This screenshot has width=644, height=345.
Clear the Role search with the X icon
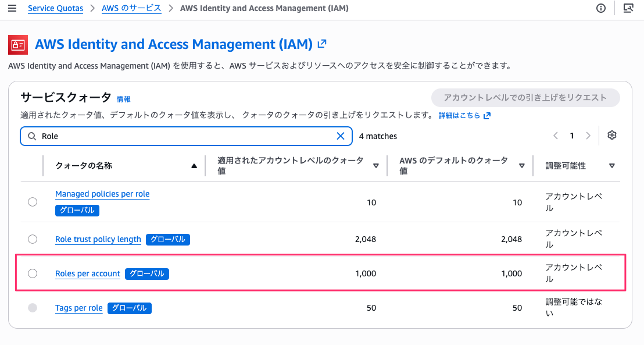coord(341,136)
